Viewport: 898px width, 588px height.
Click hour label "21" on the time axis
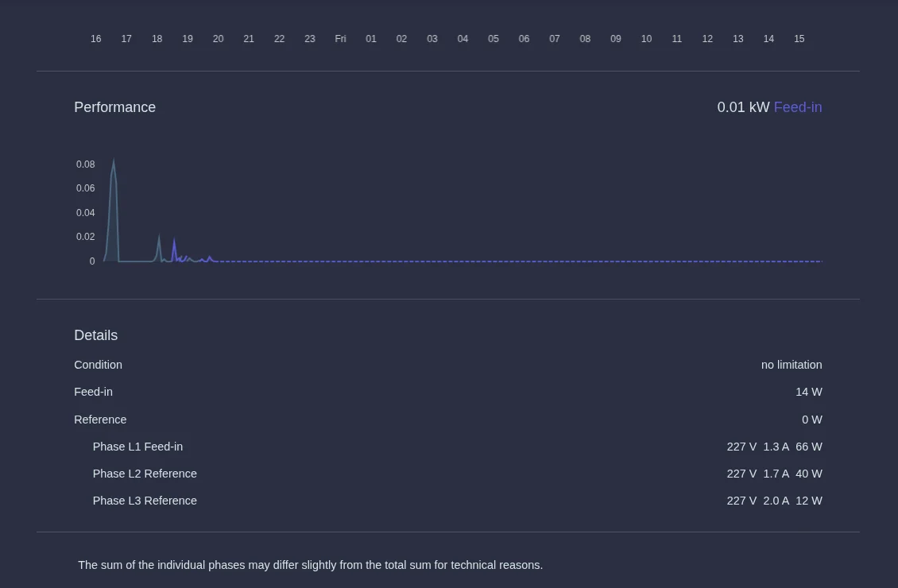249,39
